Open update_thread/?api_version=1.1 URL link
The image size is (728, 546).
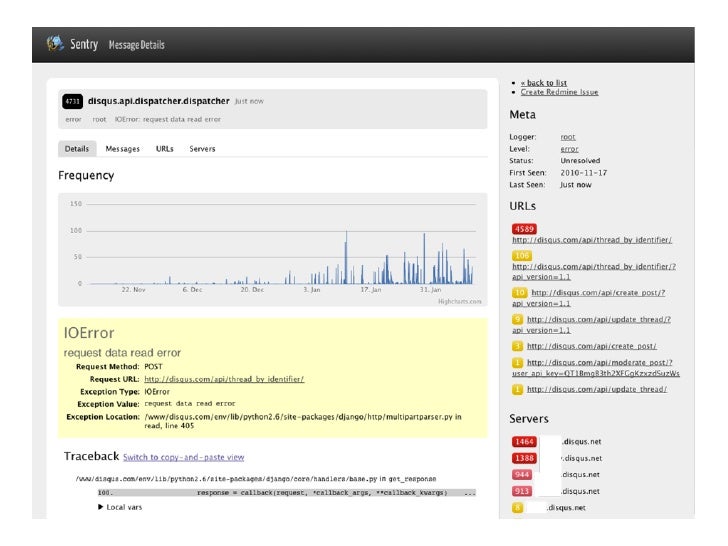592,325
